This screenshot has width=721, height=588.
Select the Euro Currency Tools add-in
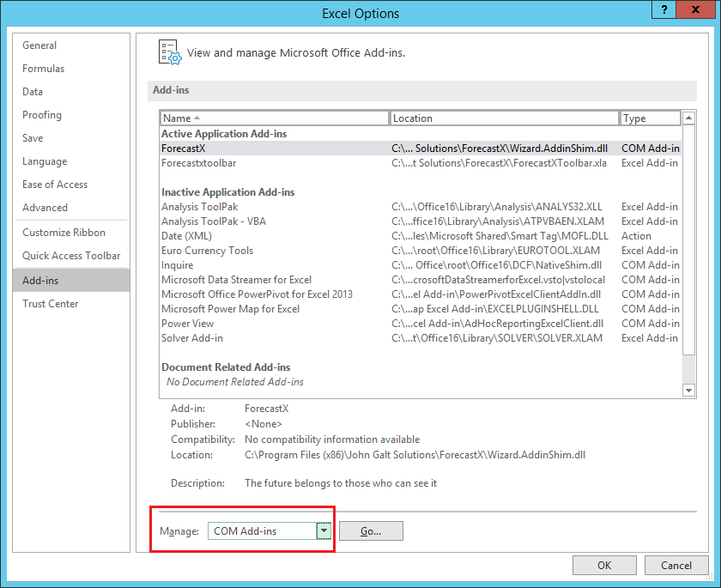(x=257, y=250)
